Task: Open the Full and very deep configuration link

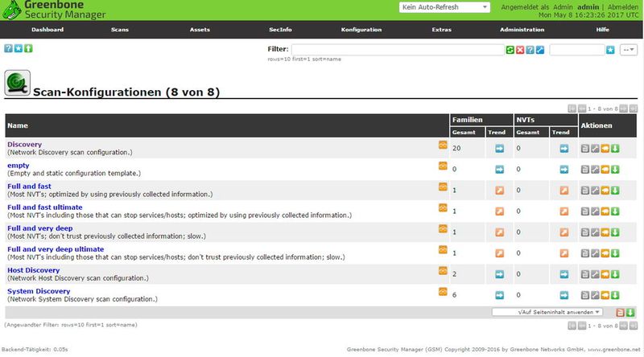Action: [x=39, y=228]
